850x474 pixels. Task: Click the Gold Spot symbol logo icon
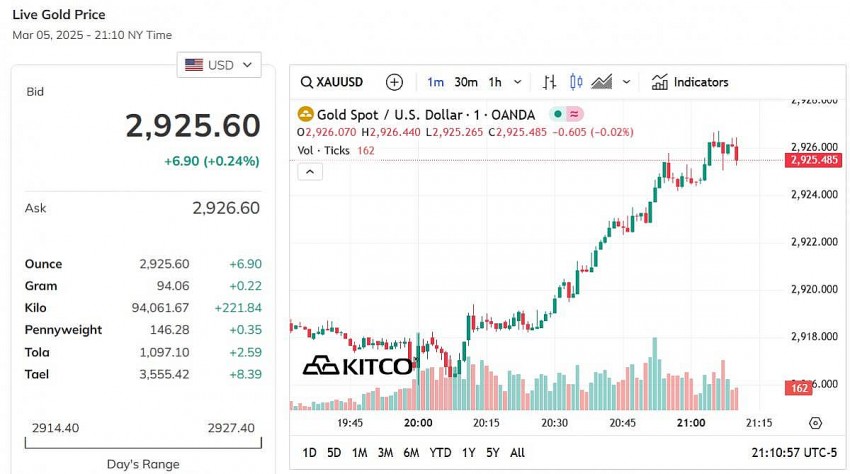point(307,115)
